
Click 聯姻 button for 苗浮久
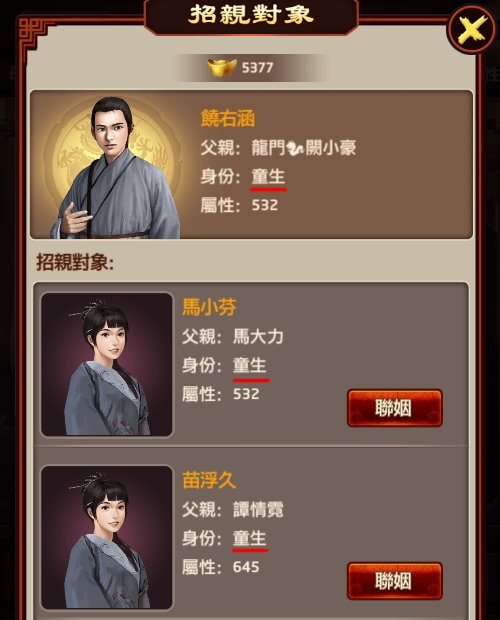(x=394, y=581)
